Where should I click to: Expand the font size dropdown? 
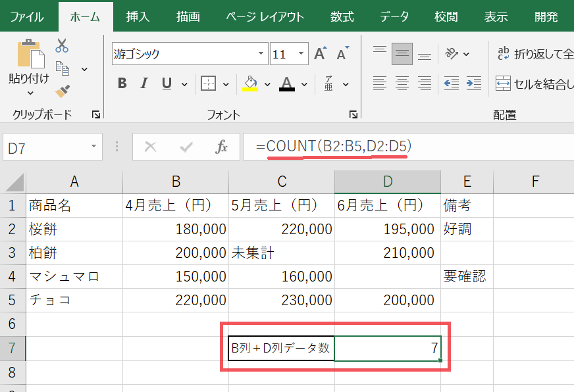click(301, 54)
